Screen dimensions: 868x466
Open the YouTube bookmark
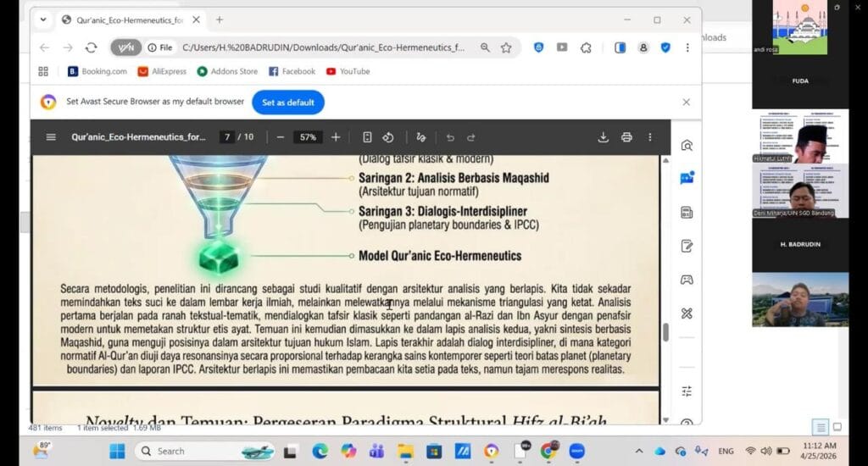tap(348, 72)
